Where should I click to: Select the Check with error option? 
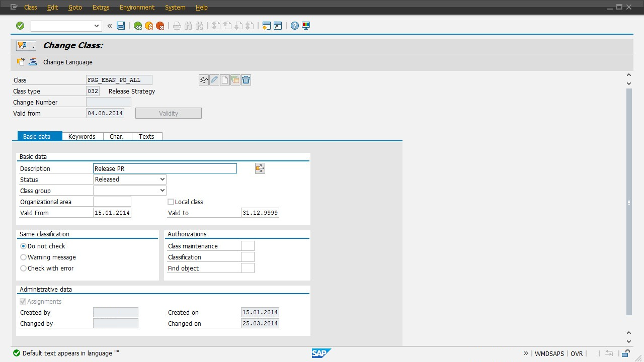[24, 268]
